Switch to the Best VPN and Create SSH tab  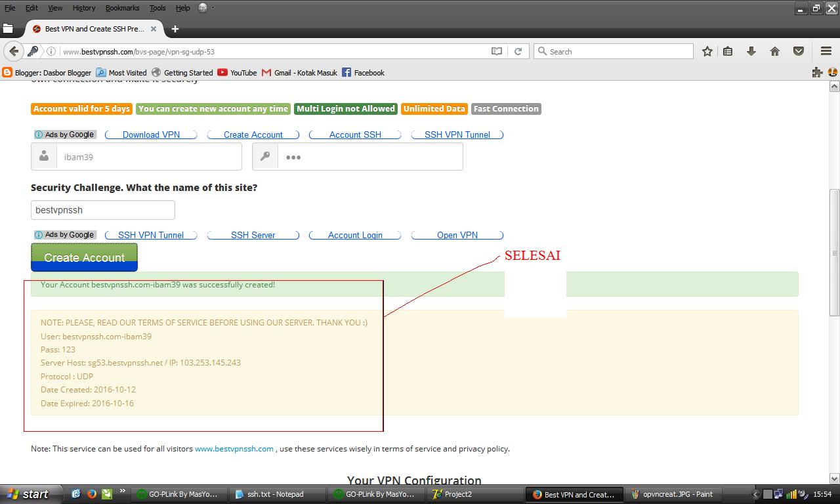[x=94, y=29]
